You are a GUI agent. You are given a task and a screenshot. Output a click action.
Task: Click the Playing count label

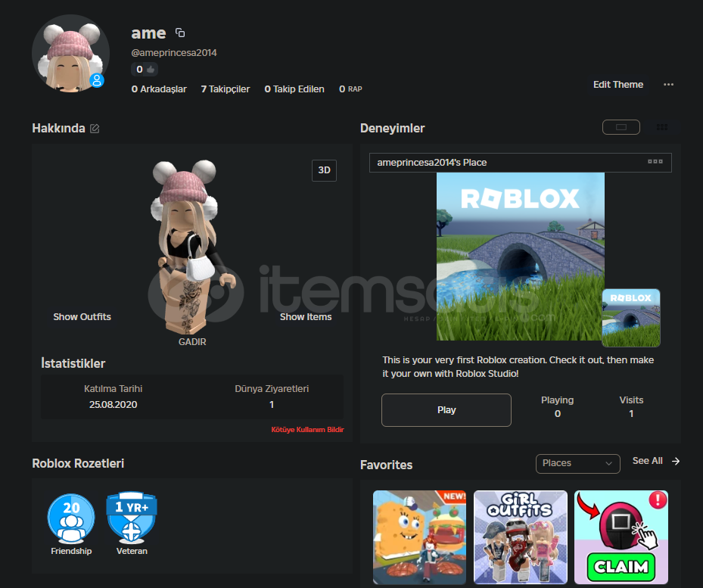pyautogui.click(x=557, y=400)
